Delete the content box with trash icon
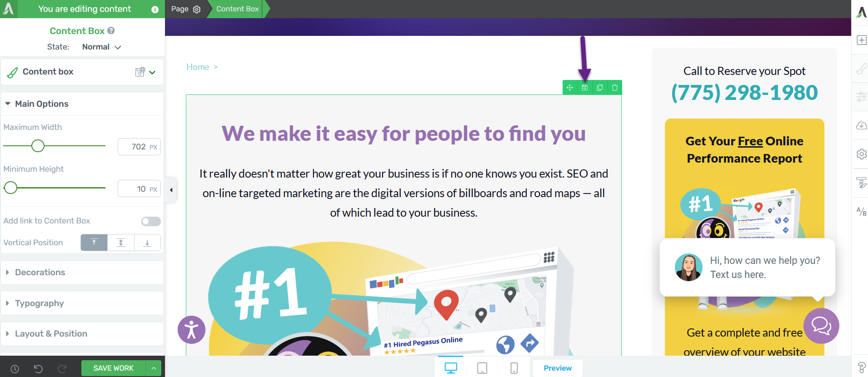This screenshot has width=868, height=377. [x=615, y=88]
